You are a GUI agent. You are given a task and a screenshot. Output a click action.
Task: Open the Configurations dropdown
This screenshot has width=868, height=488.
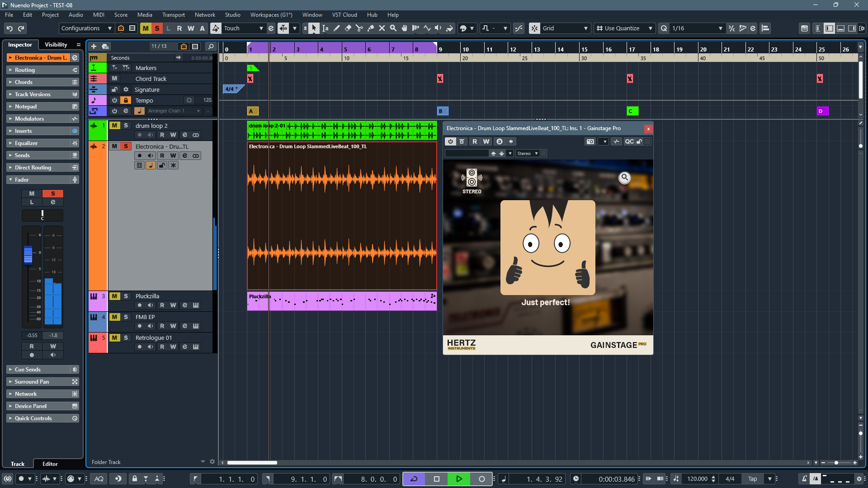click(x=86, y=28)
